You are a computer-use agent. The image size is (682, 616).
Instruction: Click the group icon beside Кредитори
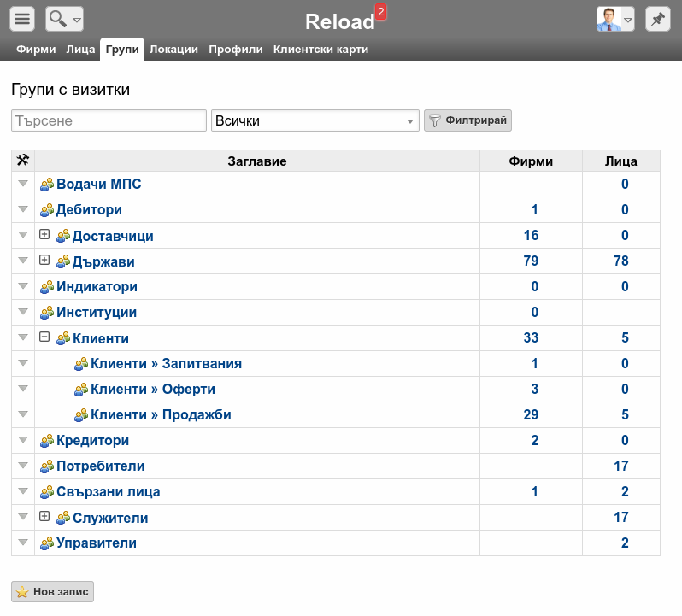(47, 441)
